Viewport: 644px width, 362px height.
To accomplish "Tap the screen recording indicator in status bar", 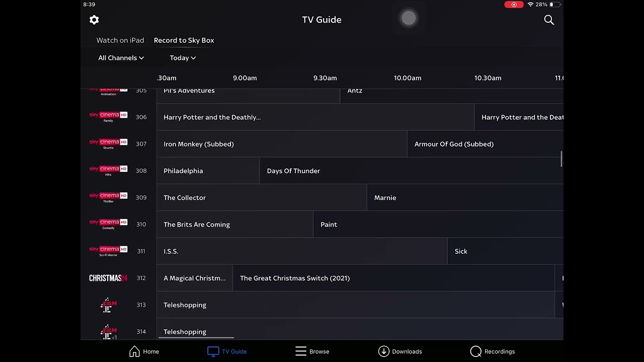I will click(x=514, y=5).
